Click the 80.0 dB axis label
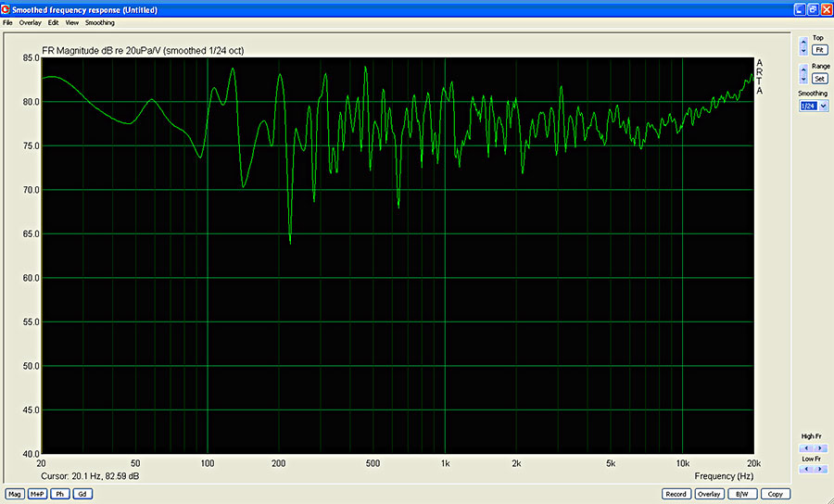The height and width of the screenshot is (504, 834). (31, 102)
